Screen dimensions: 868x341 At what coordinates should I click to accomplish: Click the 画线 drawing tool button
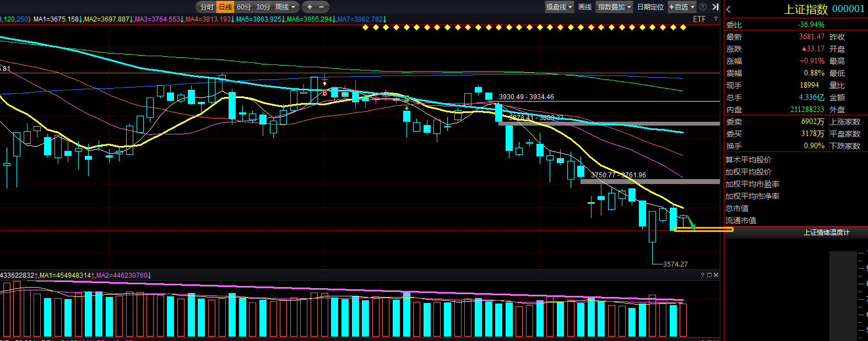(x=585, y=7)
